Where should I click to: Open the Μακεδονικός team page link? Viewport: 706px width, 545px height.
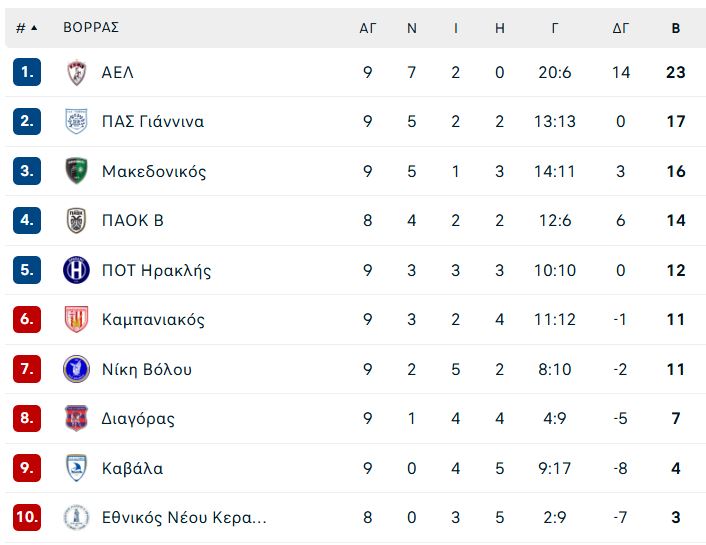coord(154,172)
